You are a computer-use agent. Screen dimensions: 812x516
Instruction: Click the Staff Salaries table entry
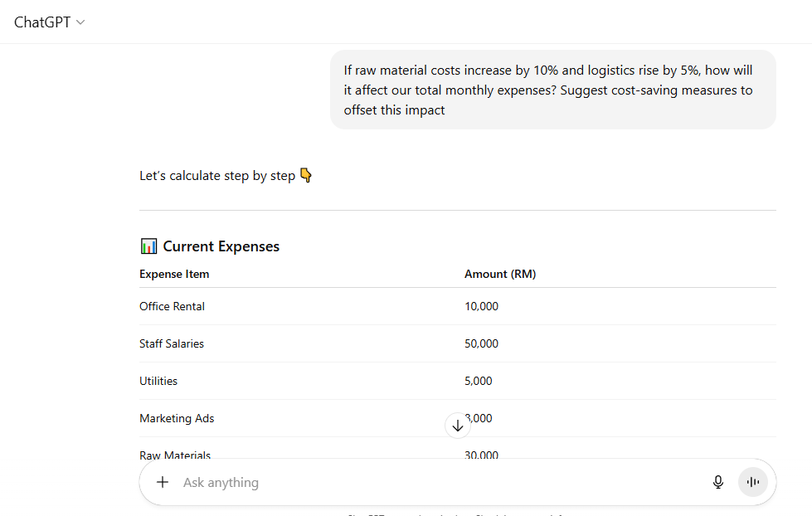(x=172, y=343)
